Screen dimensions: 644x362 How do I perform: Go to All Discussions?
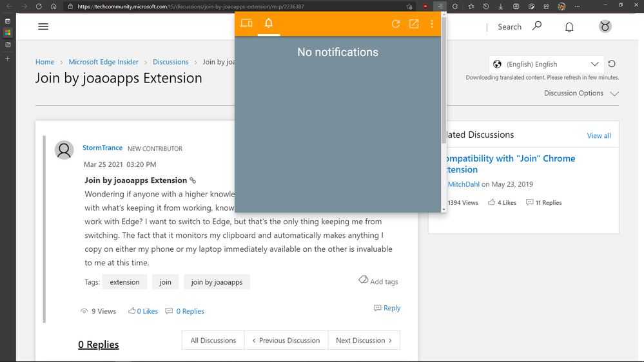click(213, 340)
